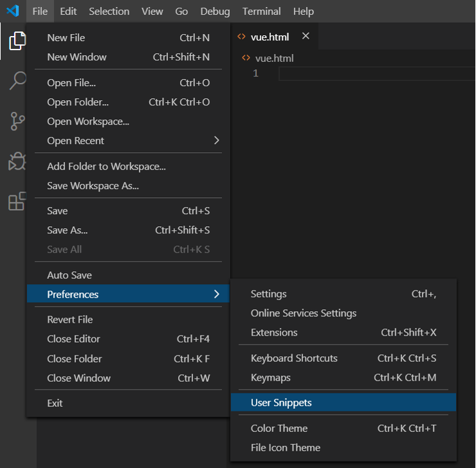Expand the Open Recent submenu
Image resolution: width=476 pixels, height=468 pixels.
(x=216, y=141)
